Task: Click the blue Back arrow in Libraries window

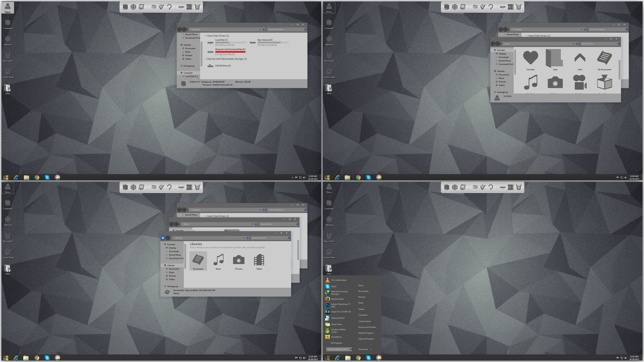Action: [x=163, y=238]
